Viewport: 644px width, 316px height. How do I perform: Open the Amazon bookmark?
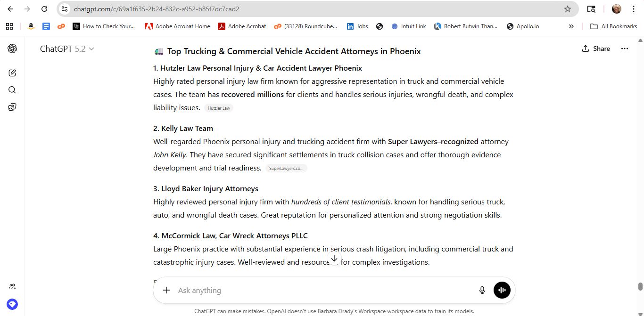coord(31,26)
